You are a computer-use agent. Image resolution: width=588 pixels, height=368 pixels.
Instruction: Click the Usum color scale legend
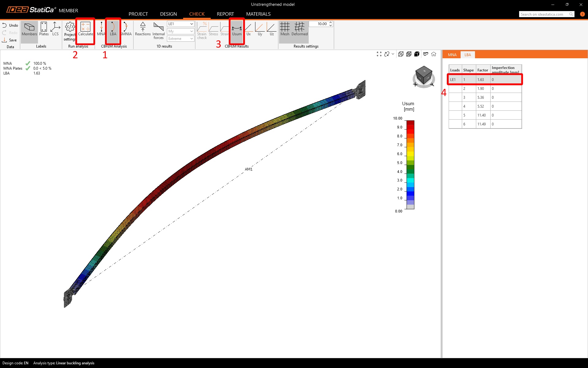coord(410,165)
